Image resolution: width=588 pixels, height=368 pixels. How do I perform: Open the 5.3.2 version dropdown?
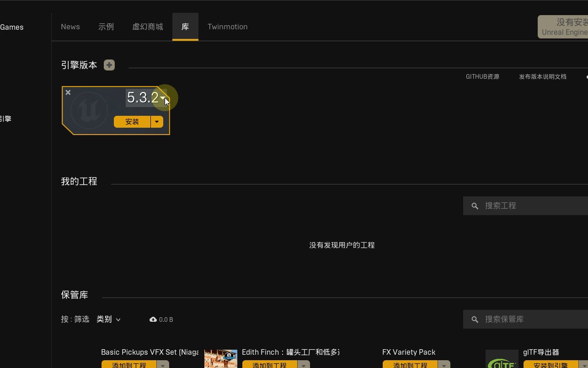146,97
